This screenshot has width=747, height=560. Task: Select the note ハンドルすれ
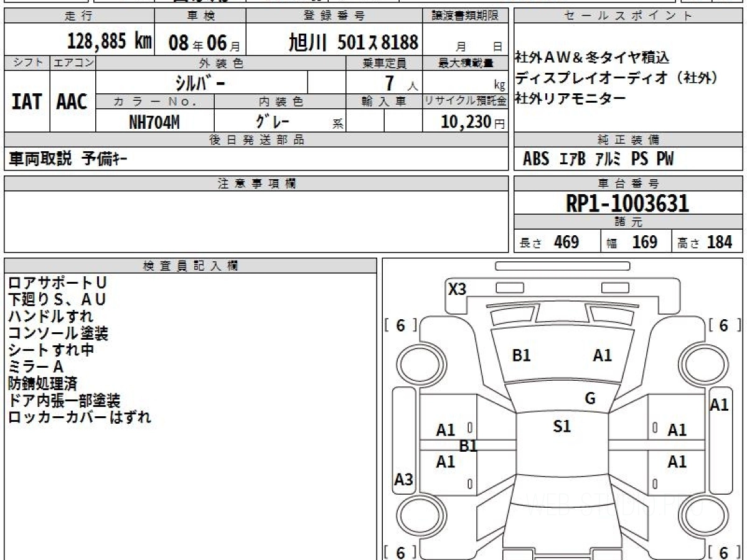51,317
